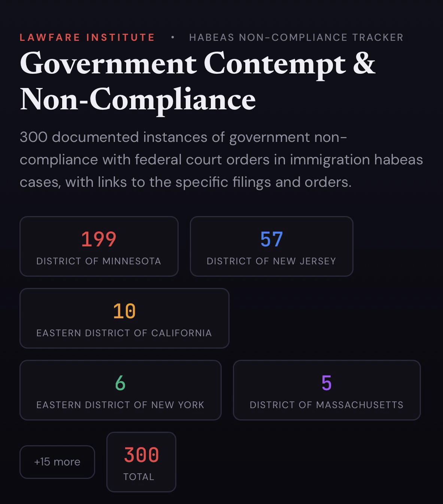Select the orange 10 count
This screenshot has height=504, width=443.
coord(124,311)
